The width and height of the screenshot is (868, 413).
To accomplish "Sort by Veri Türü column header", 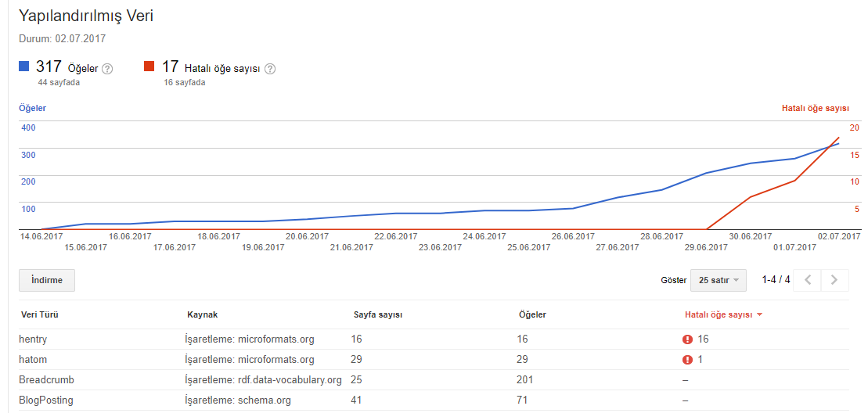I will (x=40, y=314).
